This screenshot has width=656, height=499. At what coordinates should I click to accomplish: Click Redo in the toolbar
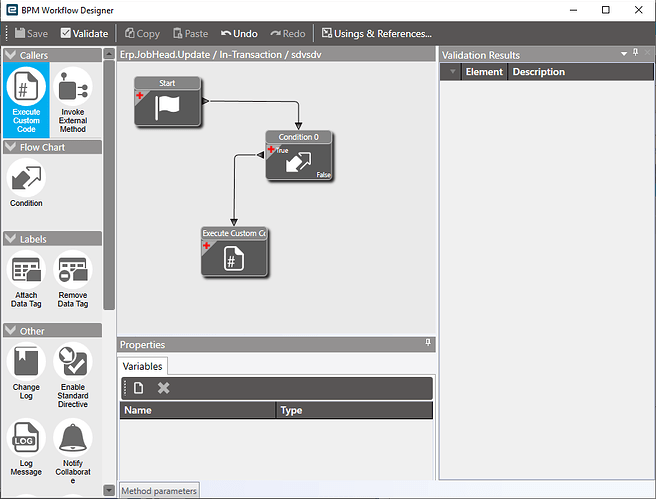[288, 33]
